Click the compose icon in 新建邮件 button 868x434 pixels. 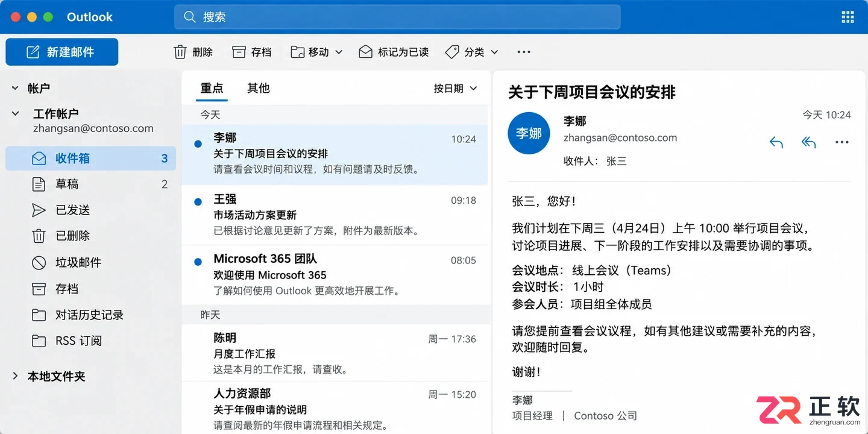(x=33, y=52)
